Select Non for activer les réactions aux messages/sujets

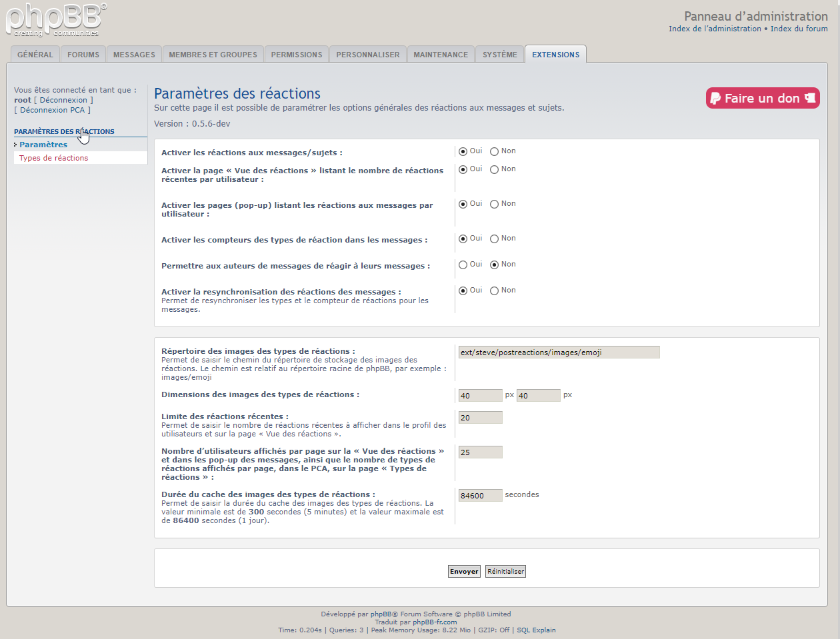[495, 152]
